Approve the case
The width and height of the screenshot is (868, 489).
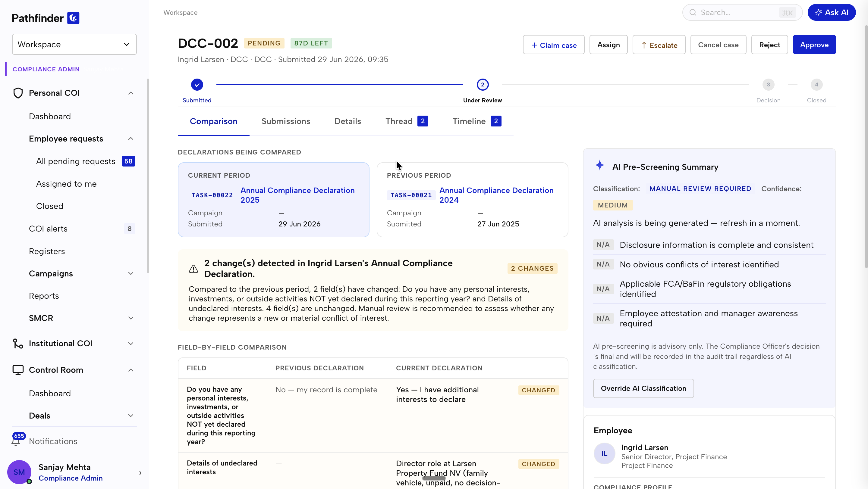pos(814,45)
